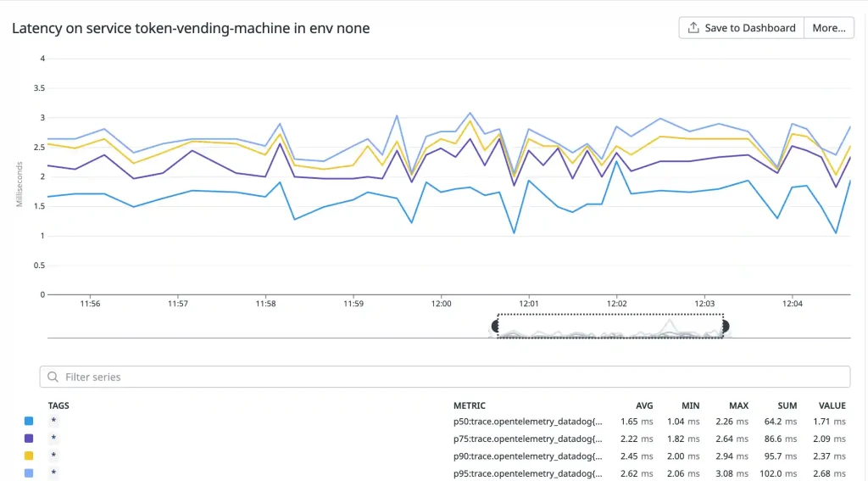Click the 12:00 time label on the x-axis

441,303
